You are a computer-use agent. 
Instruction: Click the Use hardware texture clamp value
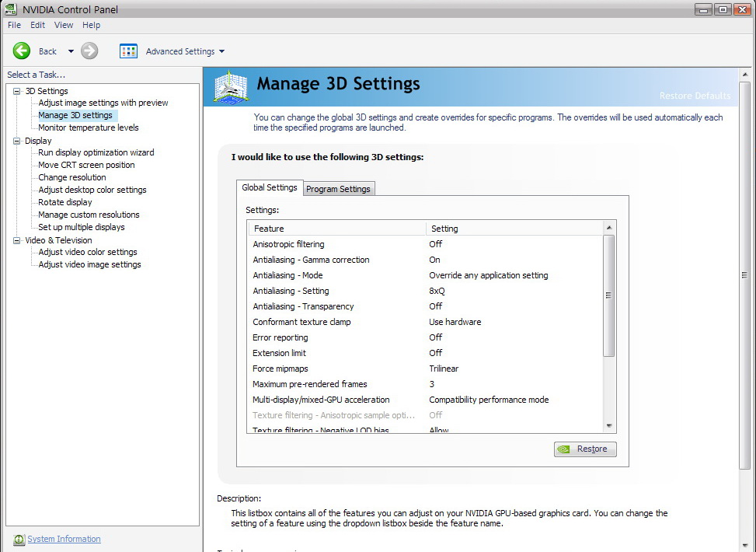455,322
